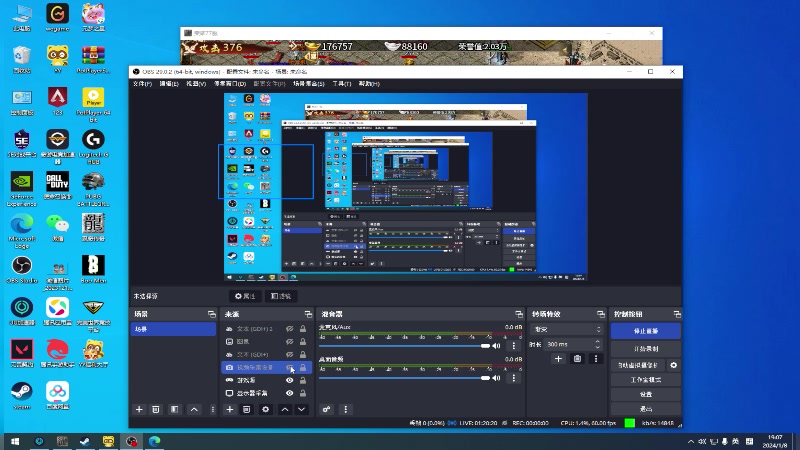Remove selected source with trash icon

click(x=246, y=409)
